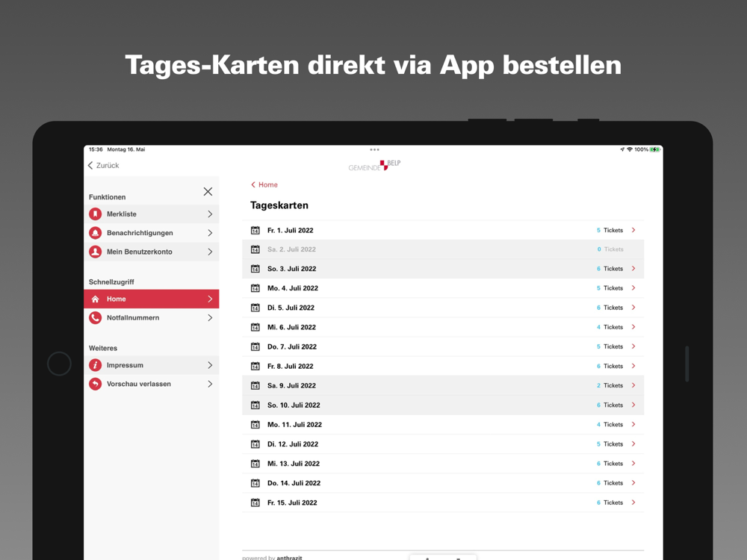The height and width of the screenshot is (560, 747).
Task: Click the Vorschau verlassen arrow icon
Action: (x=96, y=384)
